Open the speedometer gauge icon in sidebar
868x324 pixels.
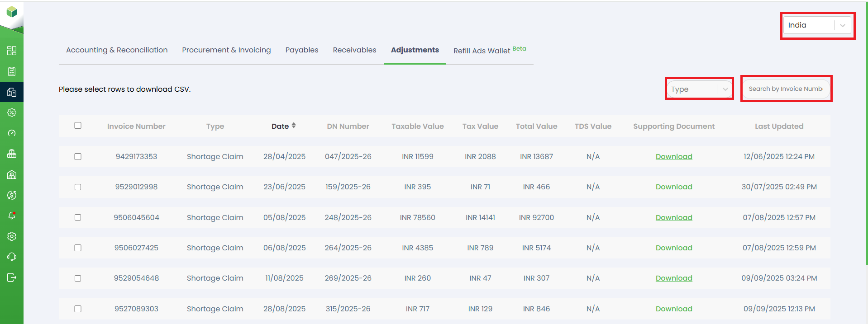[x=12, y=133]
